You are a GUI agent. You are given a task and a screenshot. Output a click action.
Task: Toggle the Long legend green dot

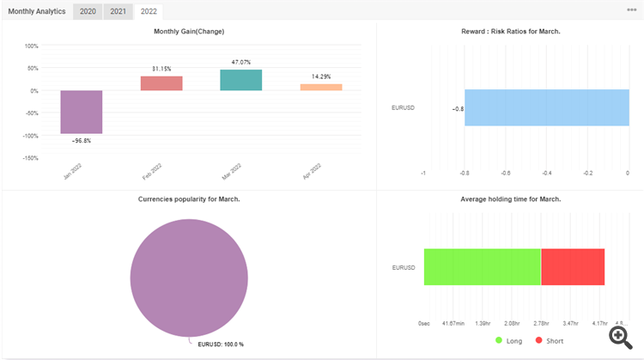point(499,340)
